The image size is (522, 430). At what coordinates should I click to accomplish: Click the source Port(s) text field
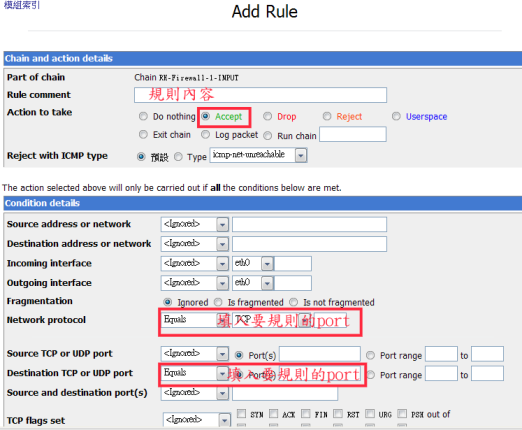320,354
